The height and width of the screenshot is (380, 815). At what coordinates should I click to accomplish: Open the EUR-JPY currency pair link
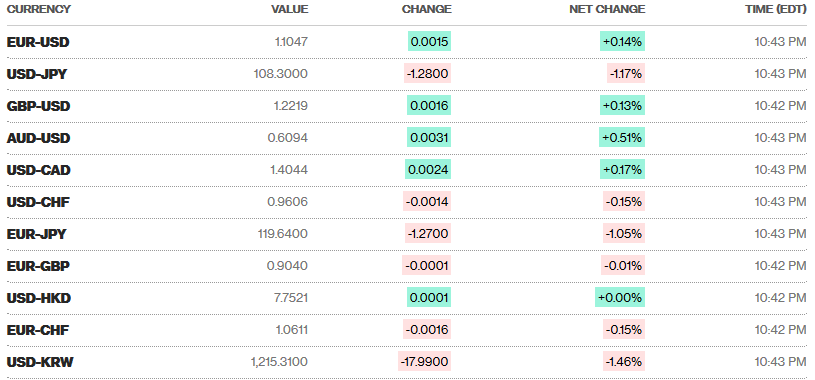(x=36, y=234)
